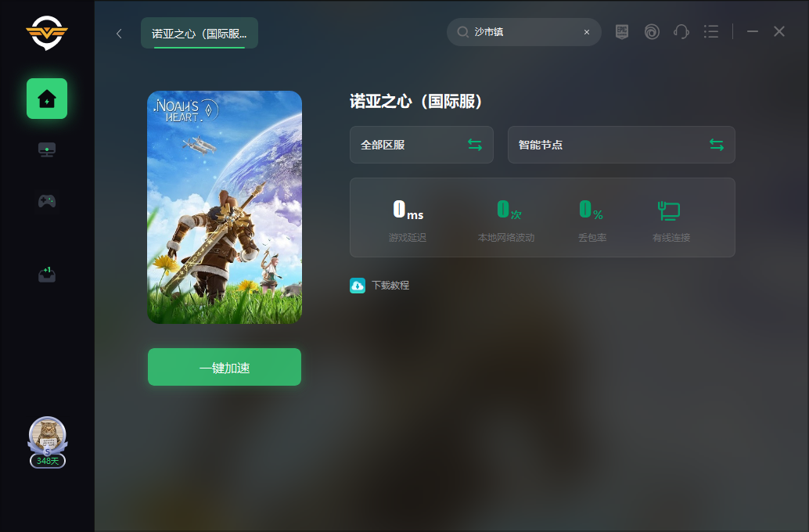Open the Ubisoft swirl icon in the header
Viewport: 809px width, 532px height.
click(652, 32)
